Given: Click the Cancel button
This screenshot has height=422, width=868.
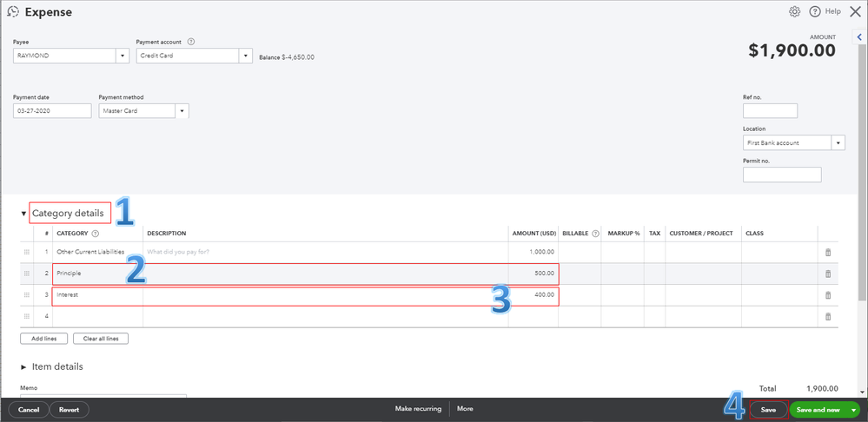Looking at the screenshot, I should 29,410.
